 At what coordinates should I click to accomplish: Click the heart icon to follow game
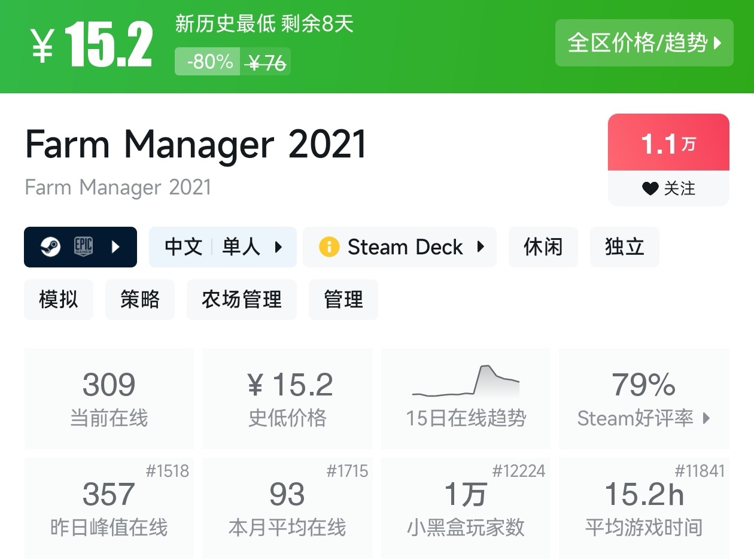(x=650, y=188)
